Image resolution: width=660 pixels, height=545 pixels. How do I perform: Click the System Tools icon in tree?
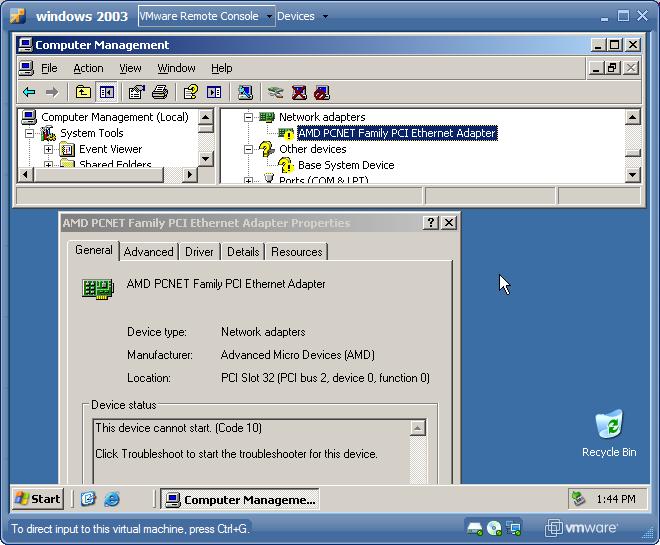pos(48,133)
